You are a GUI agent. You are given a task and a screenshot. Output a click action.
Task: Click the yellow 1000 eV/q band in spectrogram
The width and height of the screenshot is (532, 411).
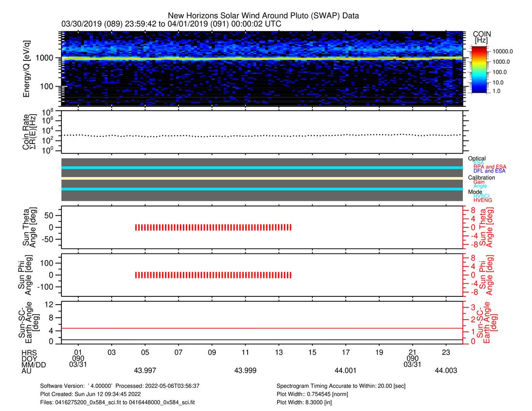pos(261,58)
